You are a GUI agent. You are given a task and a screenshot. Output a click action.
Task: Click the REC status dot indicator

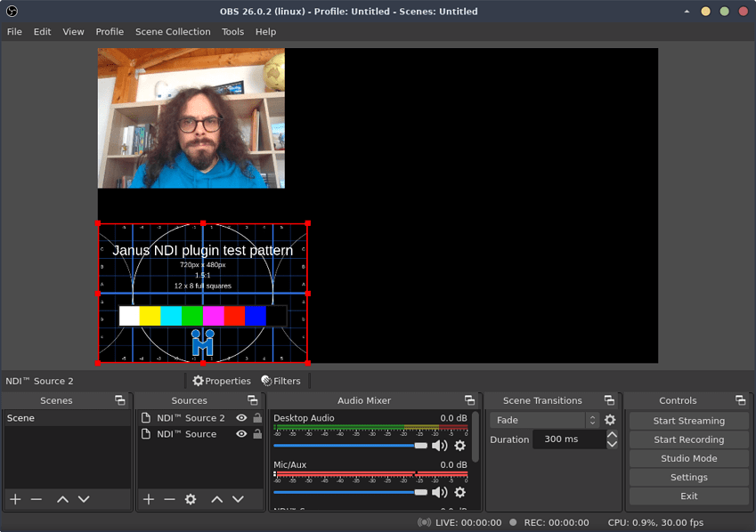coord(513,522)
